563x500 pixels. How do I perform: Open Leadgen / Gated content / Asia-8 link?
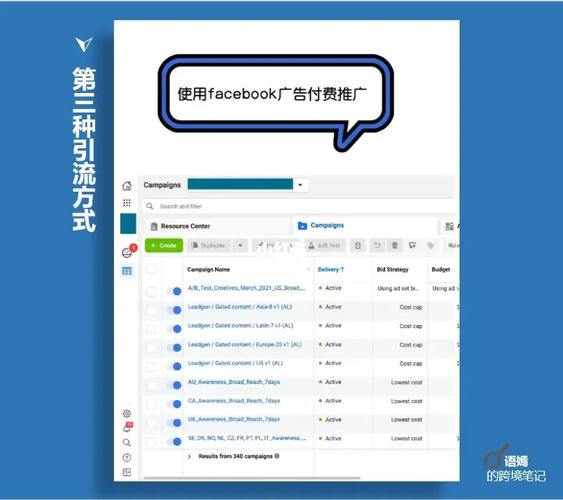tap(240, 307)
